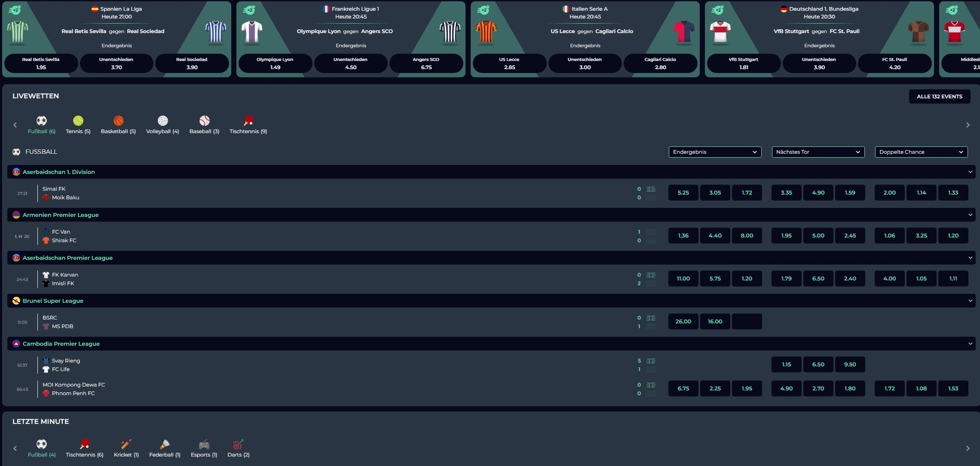Image resolution: width=980 pixels, height=466 pixels.
Task: Open the Endergebnis market dropdown
Action: 715,152
